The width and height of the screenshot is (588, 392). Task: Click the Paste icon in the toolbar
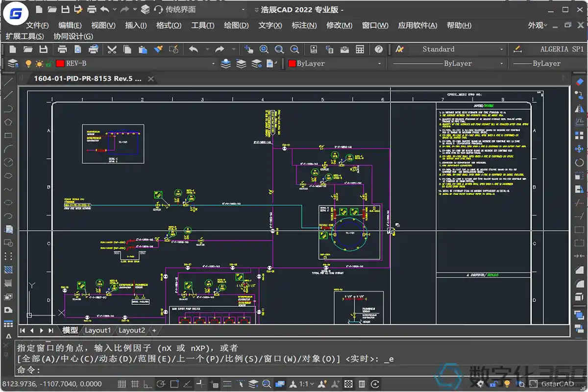(x=143, y=49)
